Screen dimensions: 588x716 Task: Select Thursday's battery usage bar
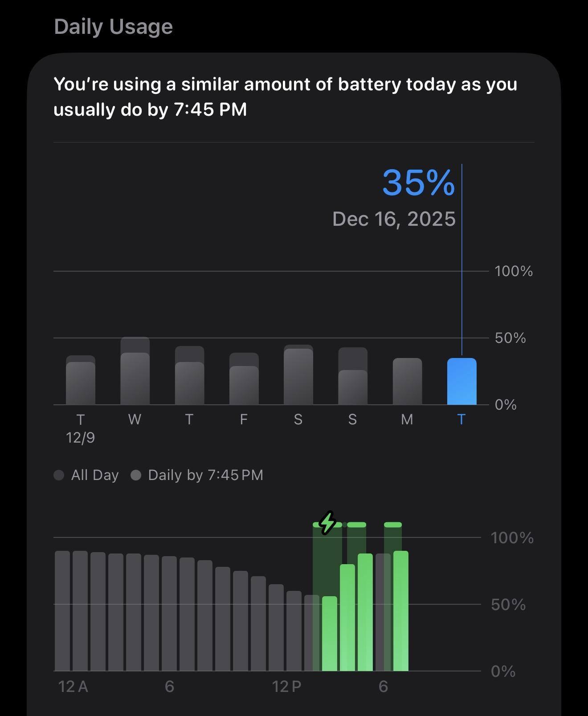click(x=189, y=382)
